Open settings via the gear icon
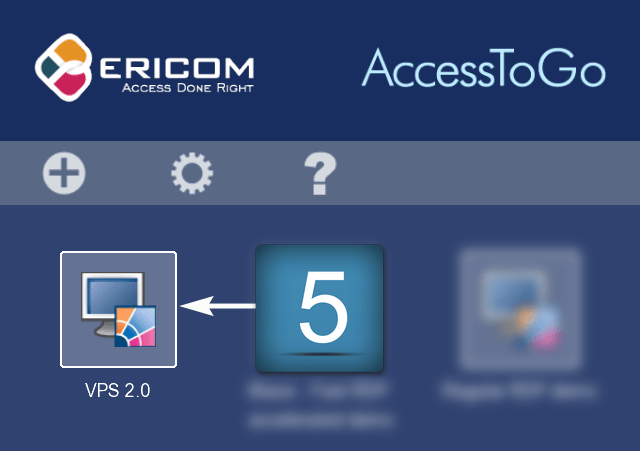This screenshot has width=640, height=451. click(192, 173)
